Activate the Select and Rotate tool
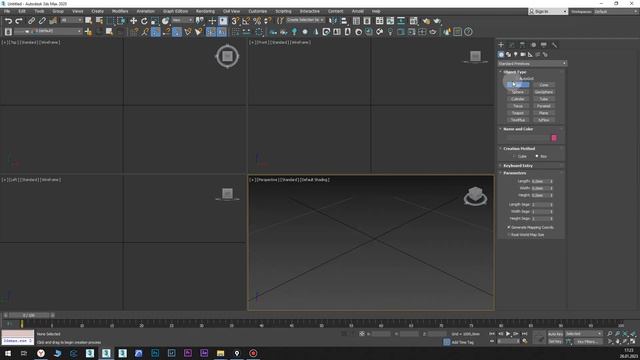The width and height of the screenshot is (640, 360). [x=144, y=21]
